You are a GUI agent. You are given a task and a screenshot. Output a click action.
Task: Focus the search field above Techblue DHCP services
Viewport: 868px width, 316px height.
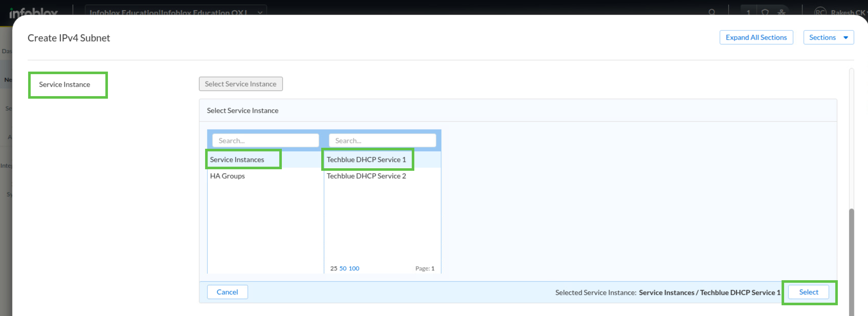tap(382, 140)
